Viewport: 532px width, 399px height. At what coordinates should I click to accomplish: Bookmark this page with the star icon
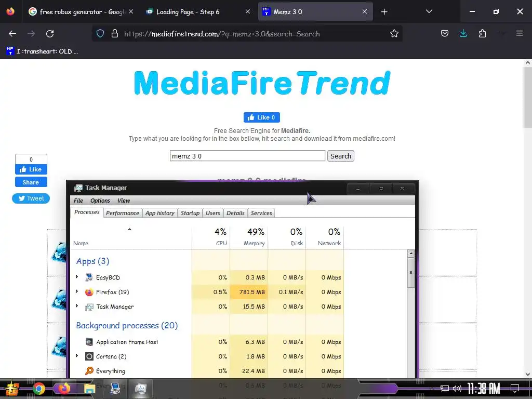[394, 34]
